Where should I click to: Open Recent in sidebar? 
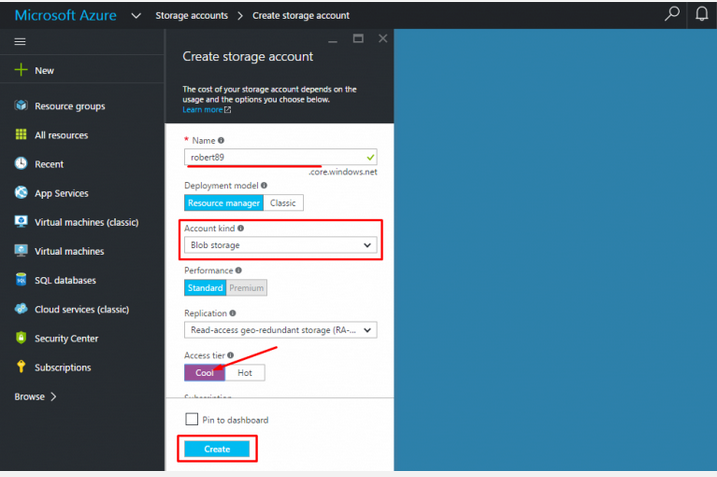[x=49, y=164]
